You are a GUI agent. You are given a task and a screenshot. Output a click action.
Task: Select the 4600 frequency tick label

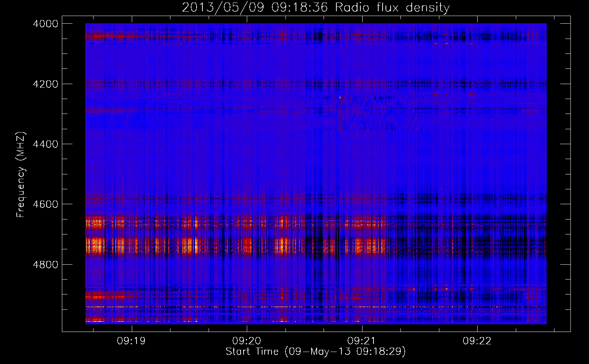46,204
